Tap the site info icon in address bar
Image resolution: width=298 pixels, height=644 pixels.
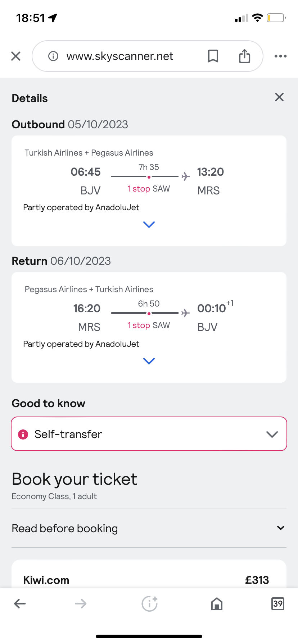(53, 56)
